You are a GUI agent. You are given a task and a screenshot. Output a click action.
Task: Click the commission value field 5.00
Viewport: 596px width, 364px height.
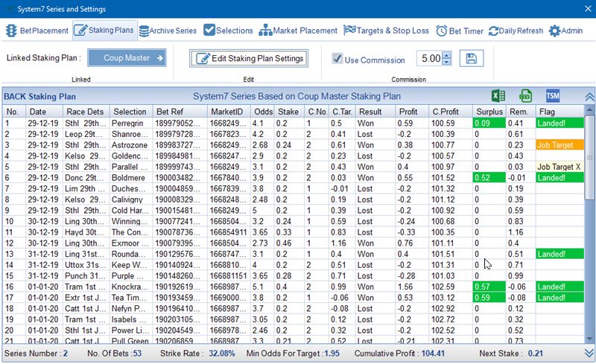(x=431, y=59)
